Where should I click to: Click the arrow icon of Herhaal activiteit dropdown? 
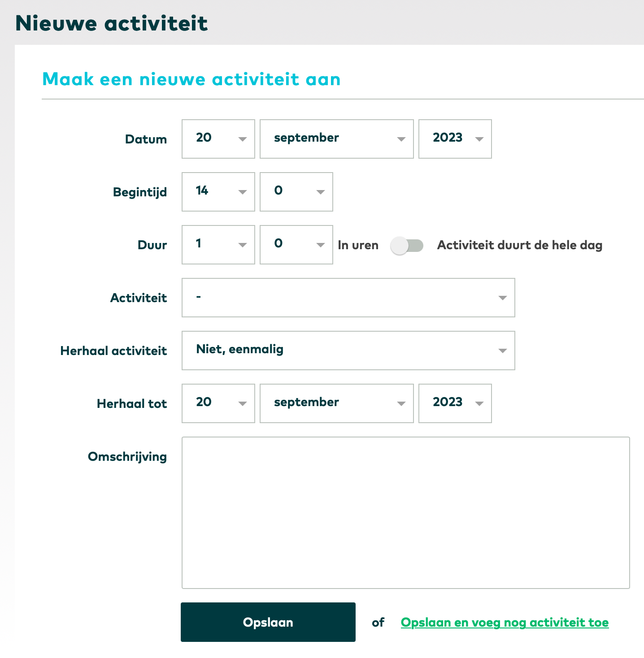coord(502,351)
